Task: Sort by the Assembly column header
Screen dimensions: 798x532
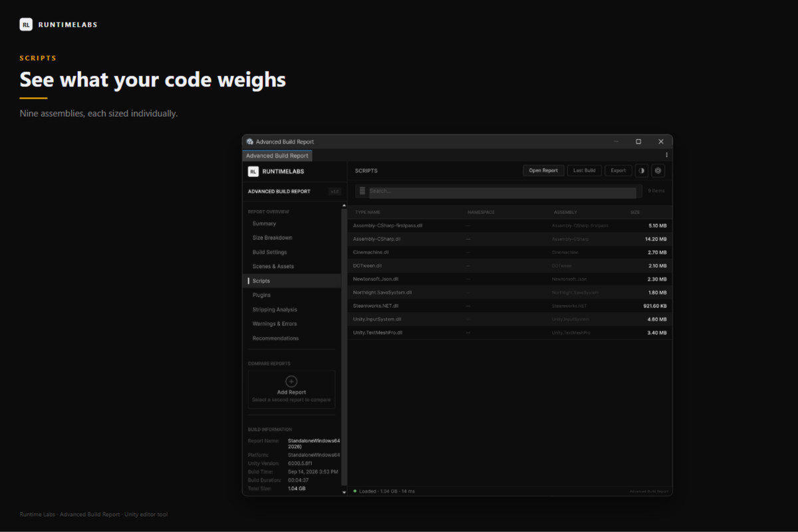Action: point(565,212)
